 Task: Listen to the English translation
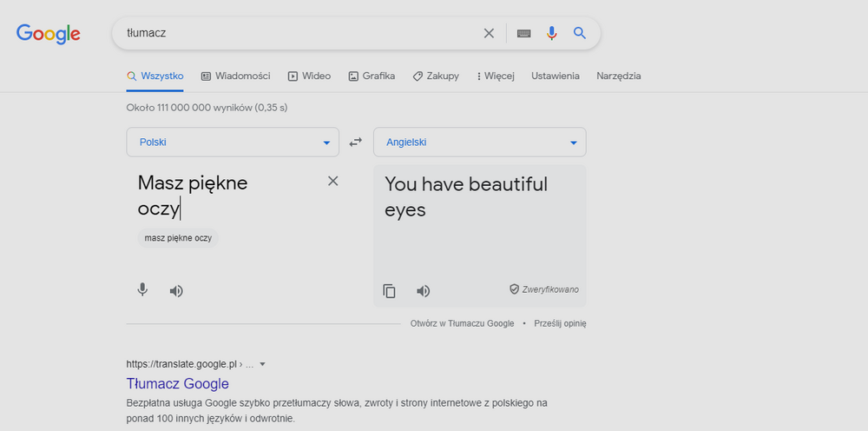coord(424,291)
